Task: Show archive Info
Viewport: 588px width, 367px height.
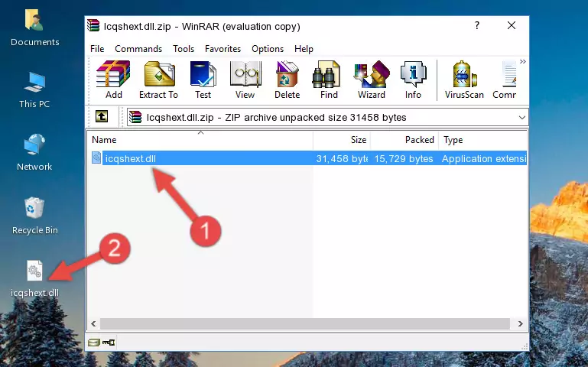Action: [413, 80]
